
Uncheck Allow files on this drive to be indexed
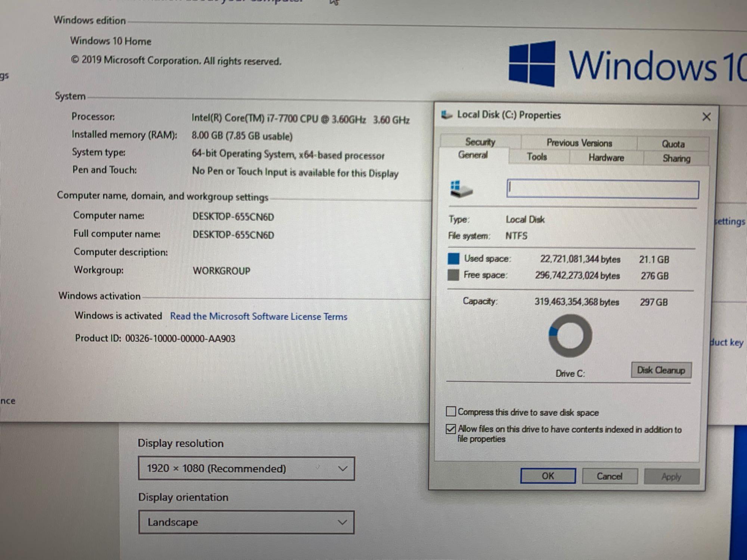(x=451, y=429)
